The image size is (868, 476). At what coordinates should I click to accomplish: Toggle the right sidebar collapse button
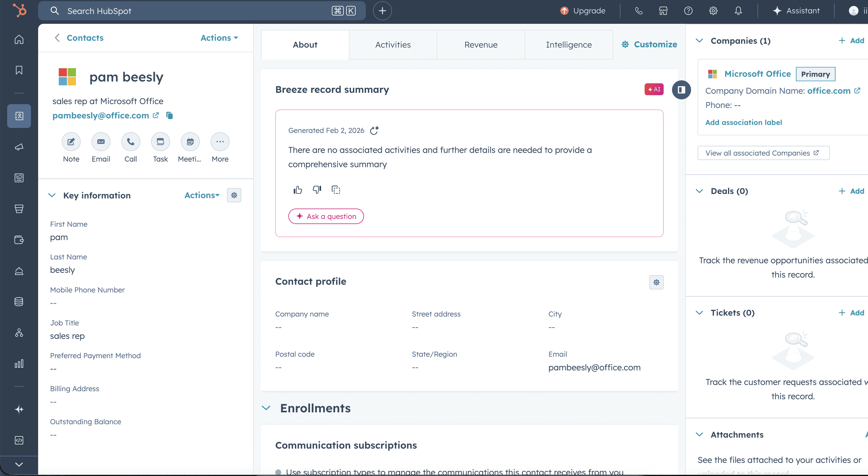coord(681,90)
